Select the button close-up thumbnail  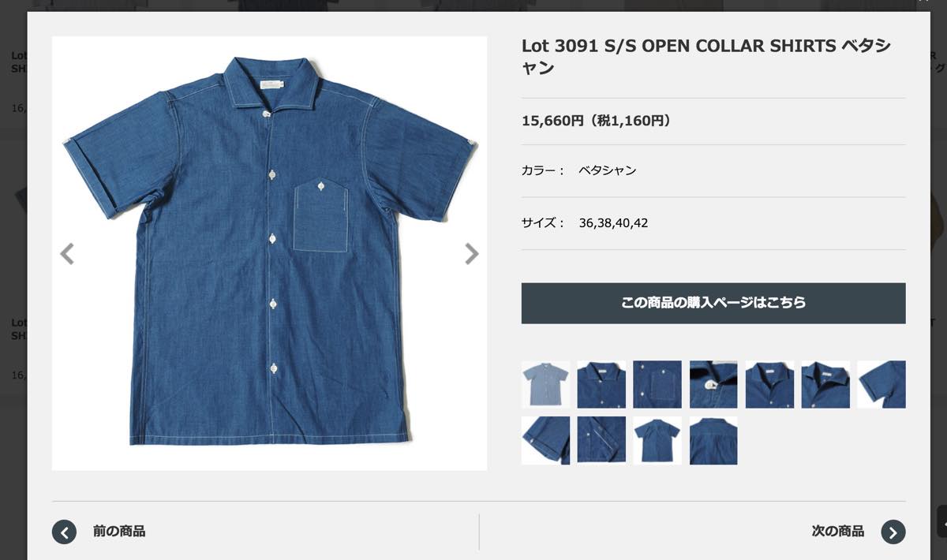(713, 384)
